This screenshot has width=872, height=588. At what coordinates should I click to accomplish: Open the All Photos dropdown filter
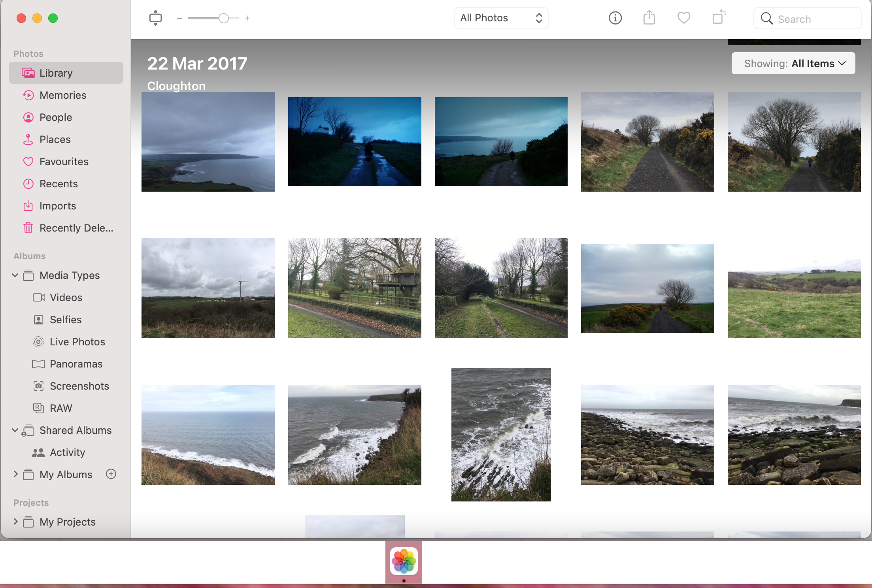(x=500, y=18)
